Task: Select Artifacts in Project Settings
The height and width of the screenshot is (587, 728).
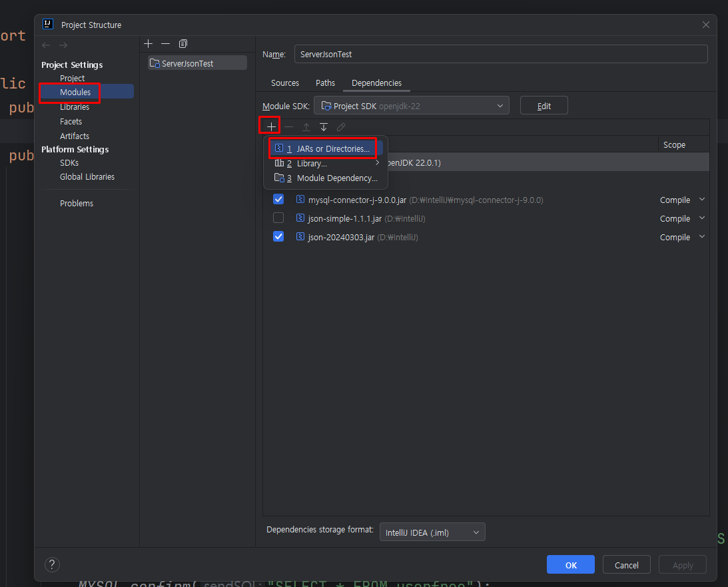Action: click(x=75, y=136)
